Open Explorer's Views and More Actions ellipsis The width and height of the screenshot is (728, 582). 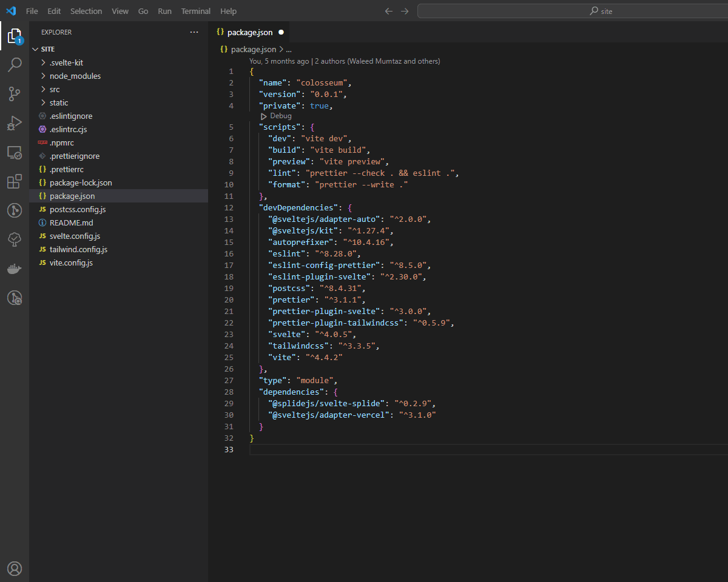pyautogui.click(x=194, y=32)
